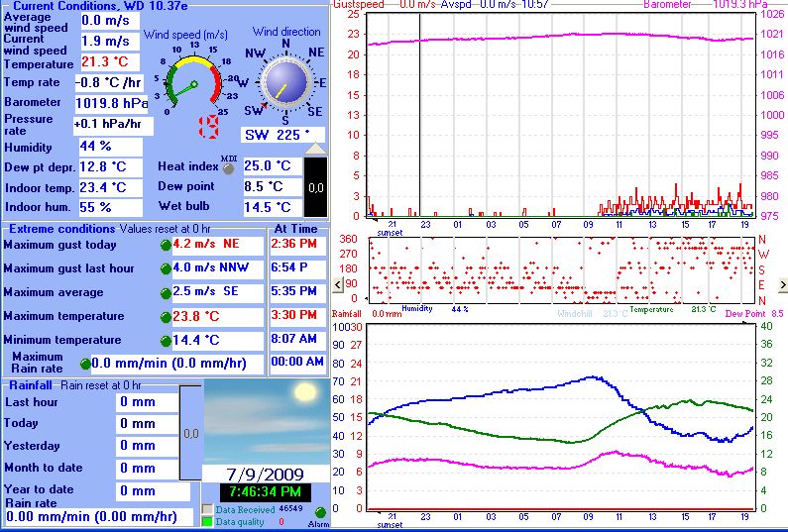Click the green digital clock time display
This screenshot has height=532, width=788.
pyautogui.click(x=264, y=491)
